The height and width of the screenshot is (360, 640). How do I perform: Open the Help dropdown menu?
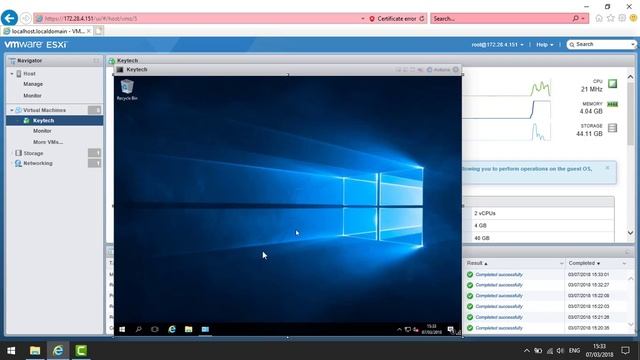[x=544, y=44]
